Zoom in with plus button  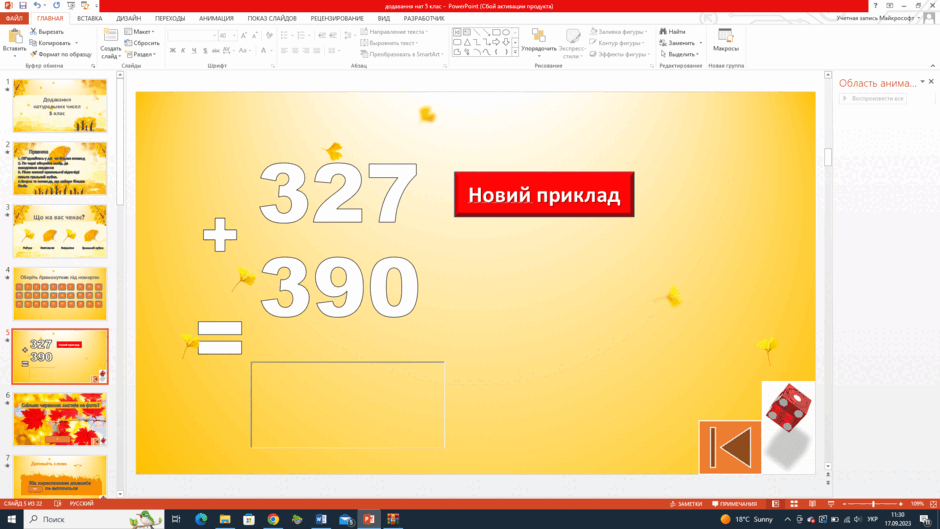click(900, 504)
